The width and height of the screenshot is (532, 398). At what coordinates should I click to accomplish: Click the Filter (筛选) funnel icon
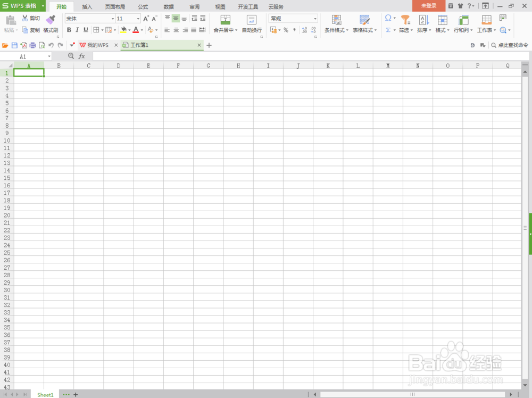pyautogui.click(x=405, y=20)
